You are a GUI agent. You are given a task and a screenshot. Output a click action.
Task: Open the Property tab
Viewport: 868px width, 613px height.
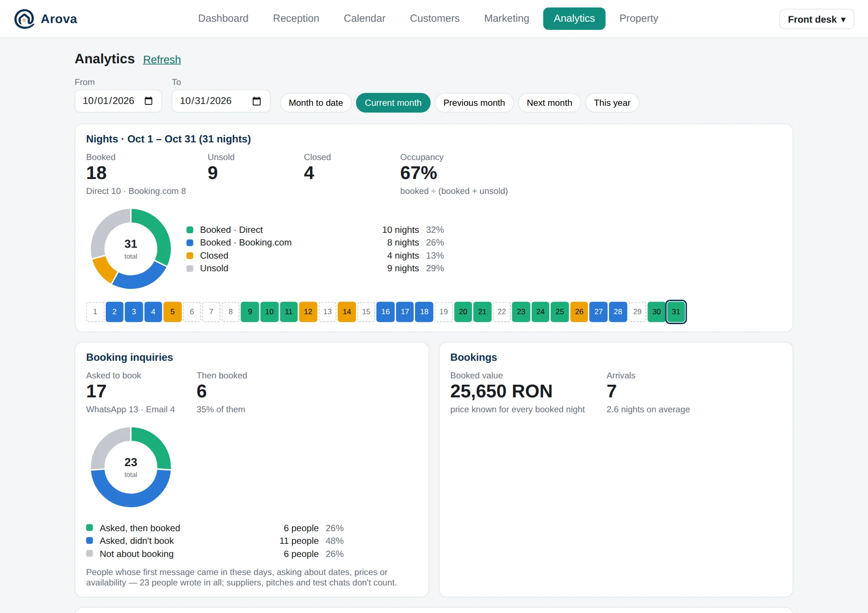tap(639, 19)
